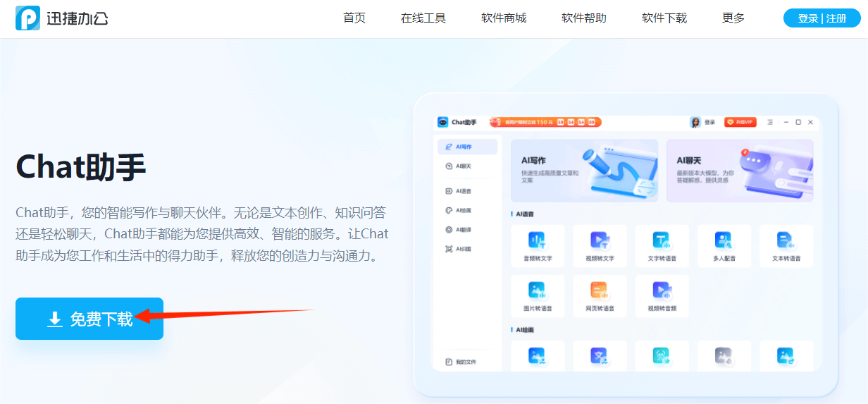The width and height of the screenshot is (868, 404).
Task: Click the teal face-scan AI绘画 tool icon
Action: tap(662, 356)
